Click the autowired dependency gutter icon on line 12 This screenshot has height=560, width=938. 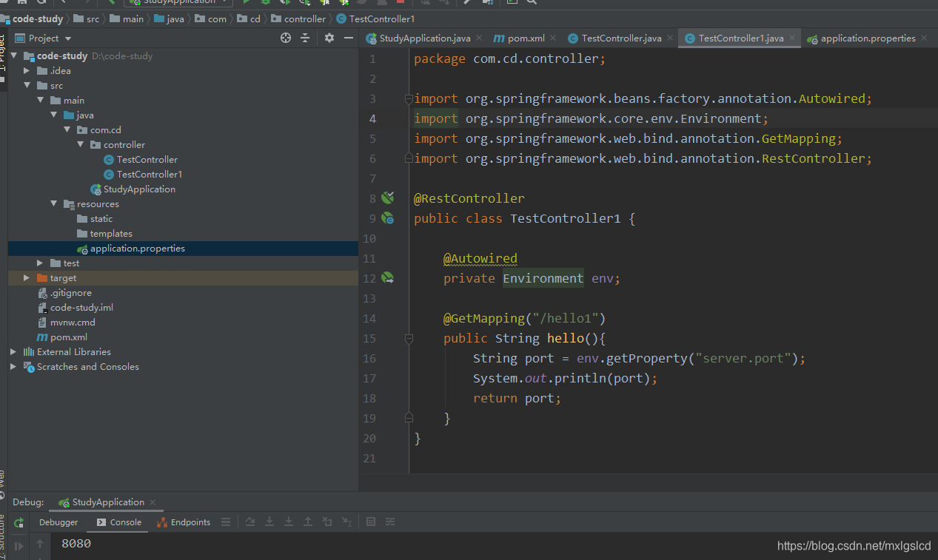(x=388, y=278)
